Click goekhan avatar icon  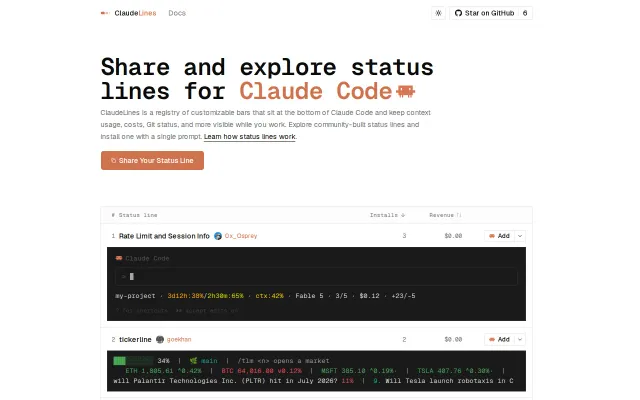coord(160,340)
